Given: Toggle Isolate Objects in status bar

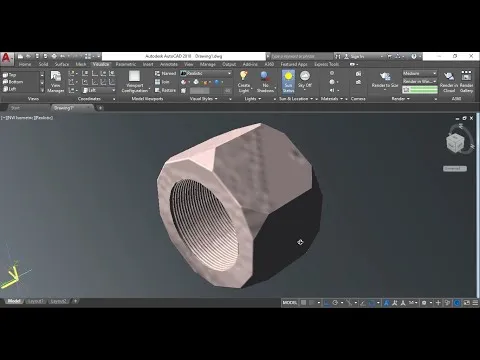Looking at the screenshot, I should point(448,303).
